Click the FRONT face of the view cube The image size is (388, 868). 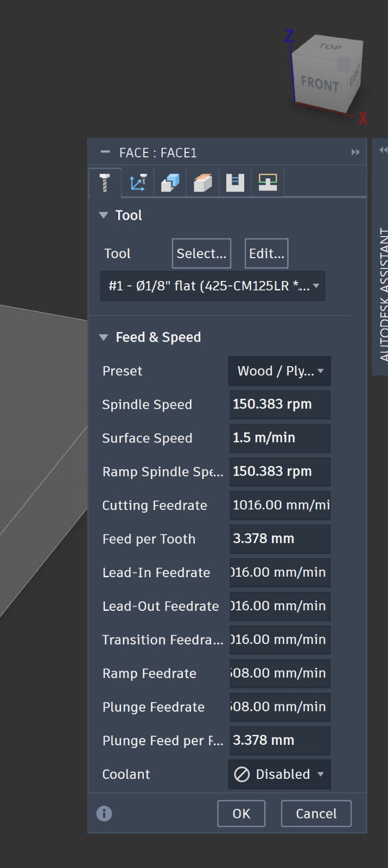pos(320,84)
